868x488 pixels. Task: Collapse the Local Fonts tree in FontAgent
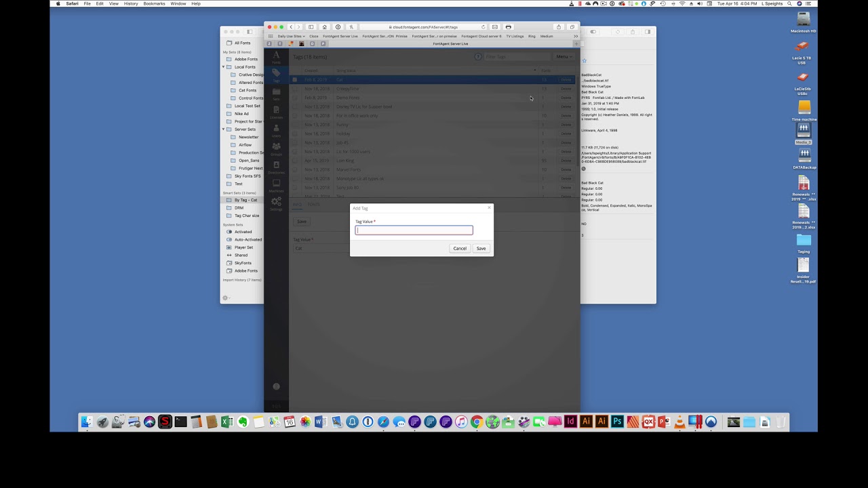(x=224, y=67)
